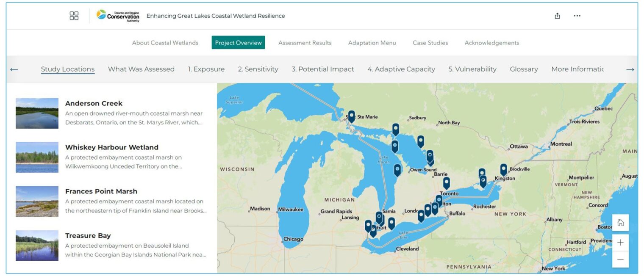Click the right arrow to reveal more sections

[630, 69]
